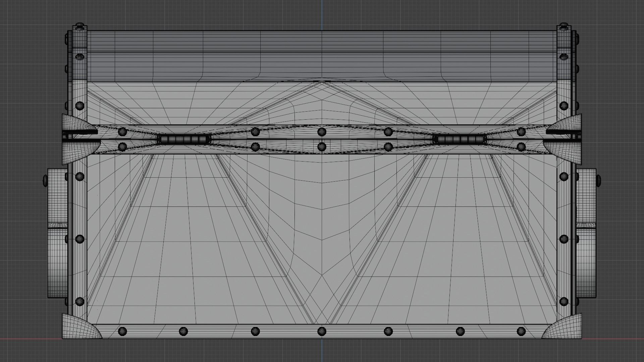Click the lower center rivet on the middle band
The image size is (644, 362).
coord(322,146)
